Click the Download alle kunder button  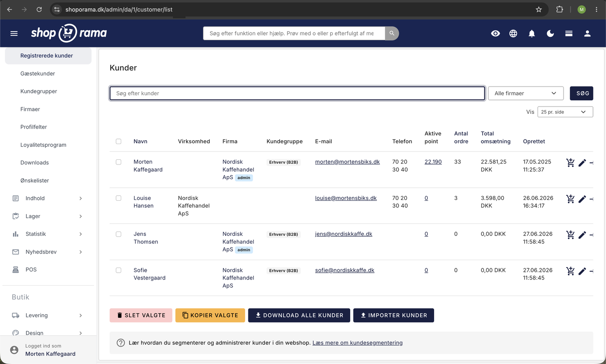tap(299, 315)
